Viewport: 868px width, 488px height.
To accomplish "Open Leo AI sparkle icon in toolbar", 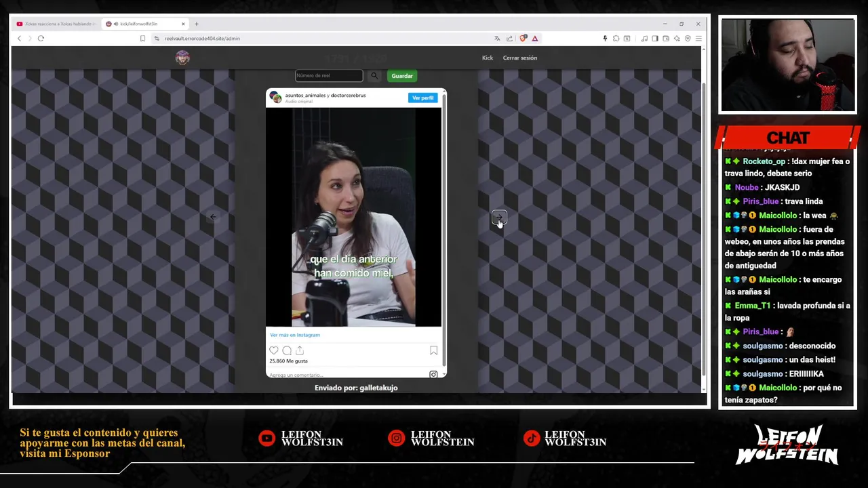I will click(677, 39).
